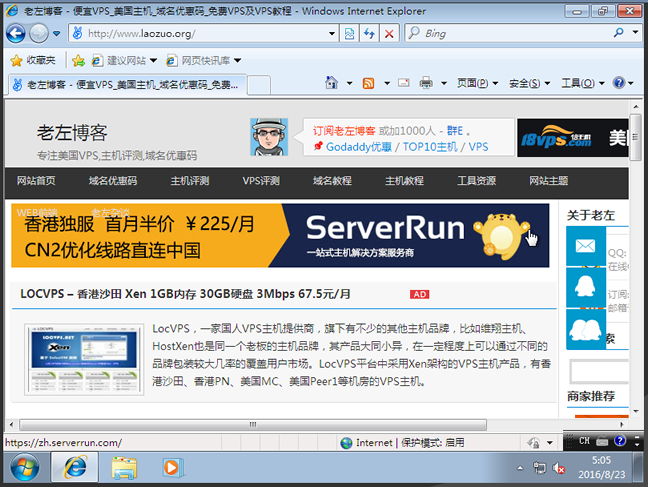Open recent pages dropdown next to navigation arrows
The width and height of the screenshot is (648, 487).
(57, 33)
